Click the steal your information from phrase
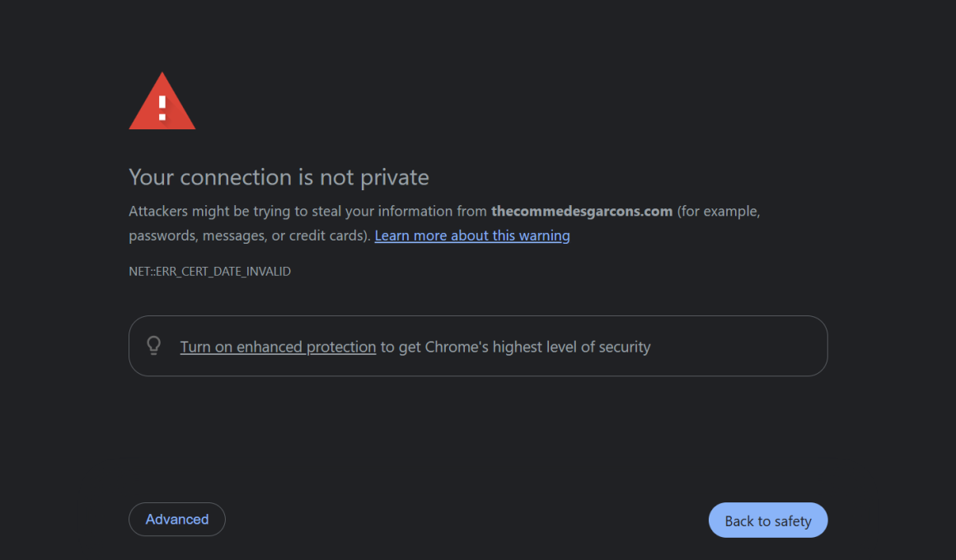This screenshot has height=560, width=956. click(400, 212)
